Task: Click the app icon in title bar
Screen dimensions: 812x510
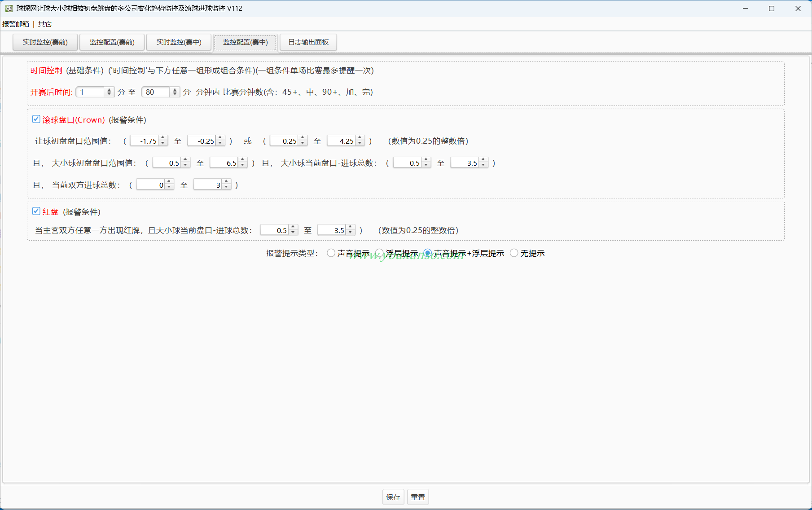Action: 9,9
